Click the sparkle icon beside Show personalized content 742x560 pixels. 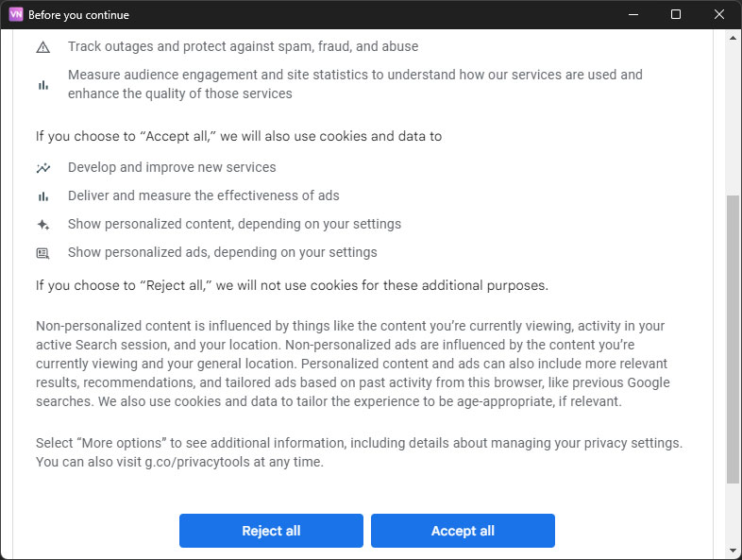(x=42, y=225)
